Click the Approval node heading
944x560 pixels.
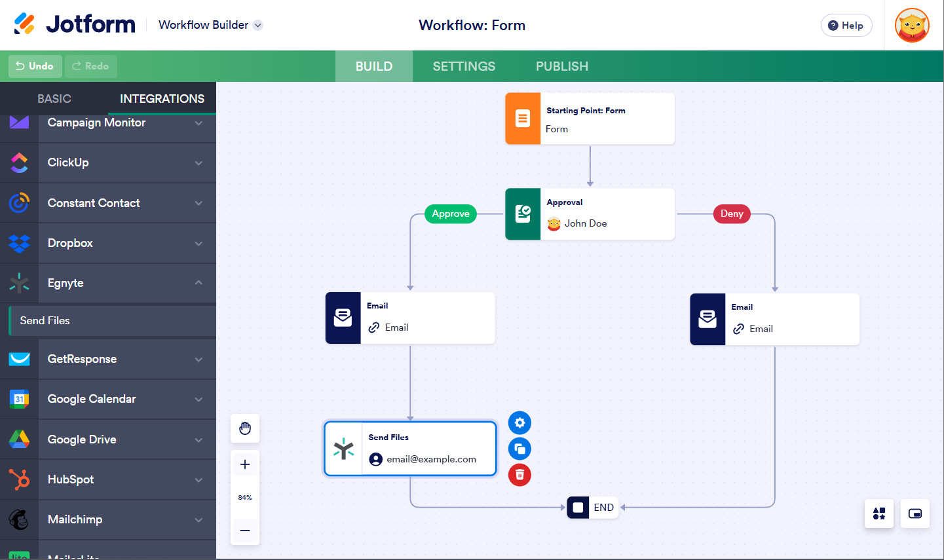click(x=565, y=202)
